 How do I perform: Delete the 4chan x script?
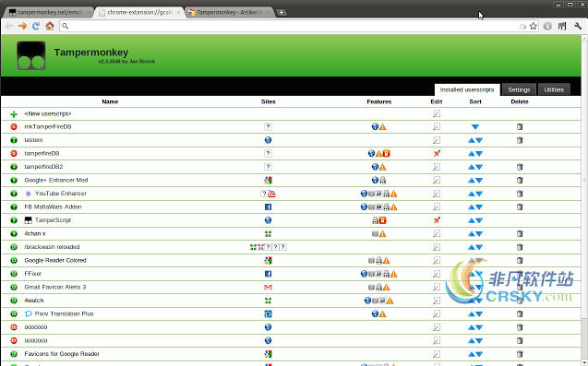[x=520, y=234]
